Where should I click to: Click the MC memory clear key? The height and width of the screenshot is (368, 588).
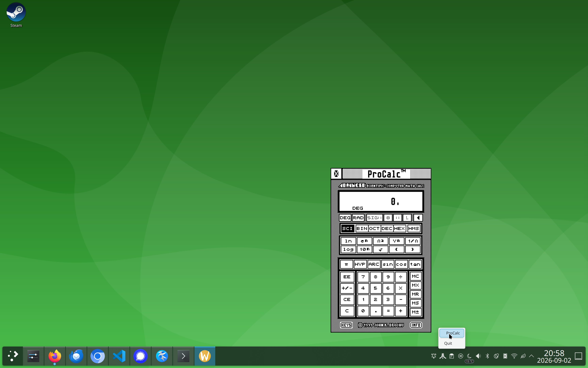click(415, 276)
